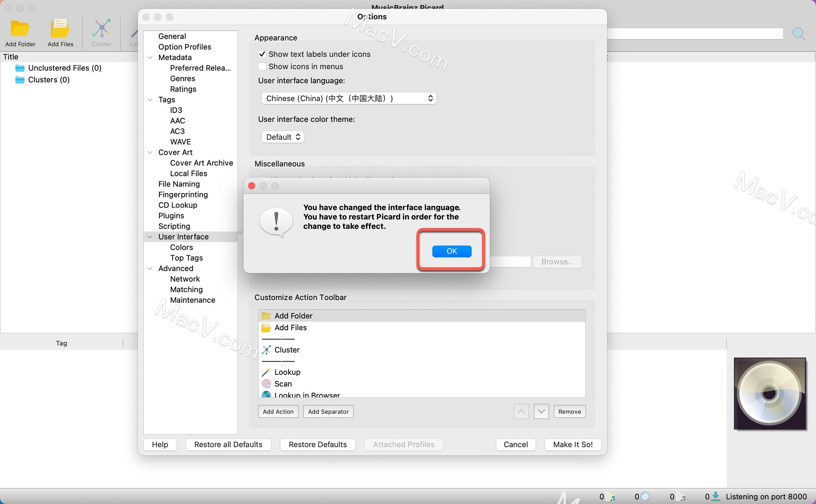The width and height of the screenshot is (816, 504).
Task: Click the Scan fingerprint icon in list
Action: tap(266, 384)
